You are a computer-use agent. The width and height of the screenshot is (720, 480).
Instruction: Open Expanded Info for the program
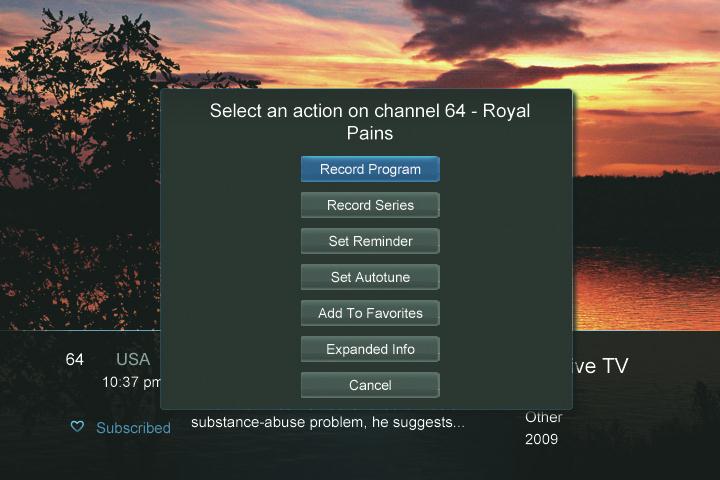(x=370, y=349)
